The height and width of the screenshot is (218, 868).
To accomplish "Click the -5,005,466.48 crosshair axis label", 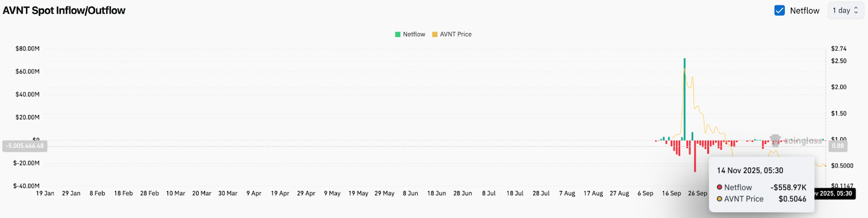I will point(25,146).
